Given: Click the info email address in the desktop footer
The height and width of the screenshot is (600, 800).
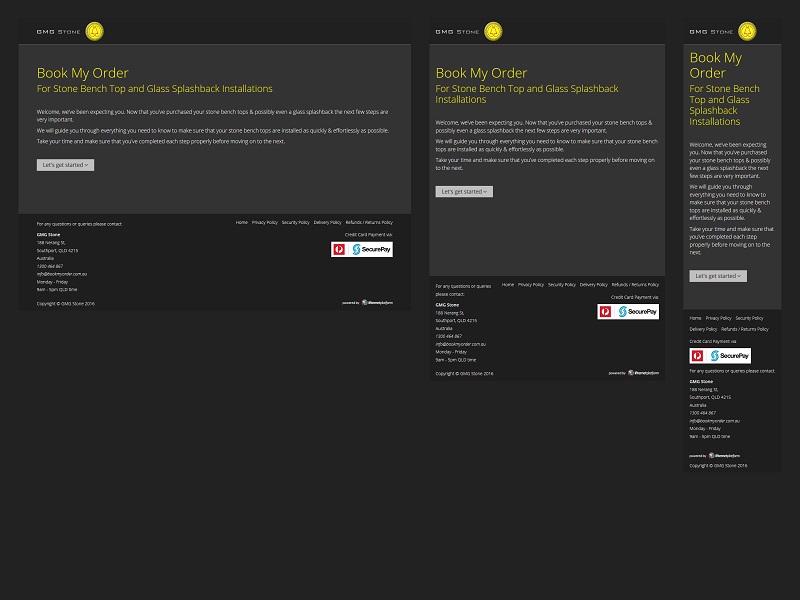Looking at the screenshot, I should click(62, 274).
